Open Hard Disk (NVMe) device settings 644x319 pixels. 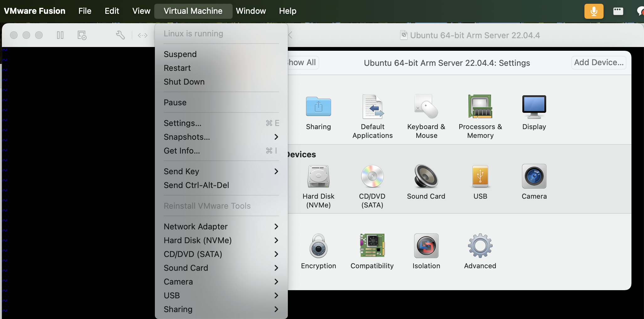point(318,176)
